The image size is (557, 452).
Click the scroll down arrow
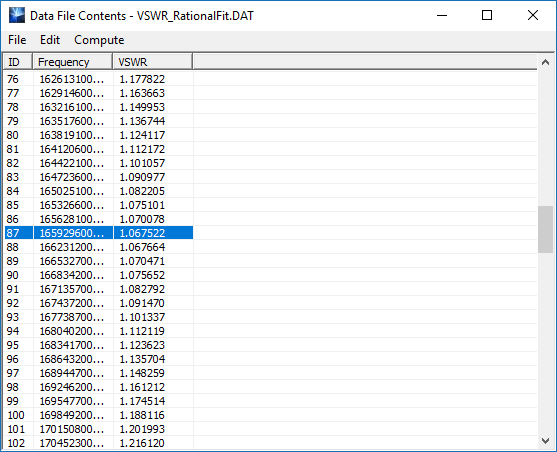545,441
